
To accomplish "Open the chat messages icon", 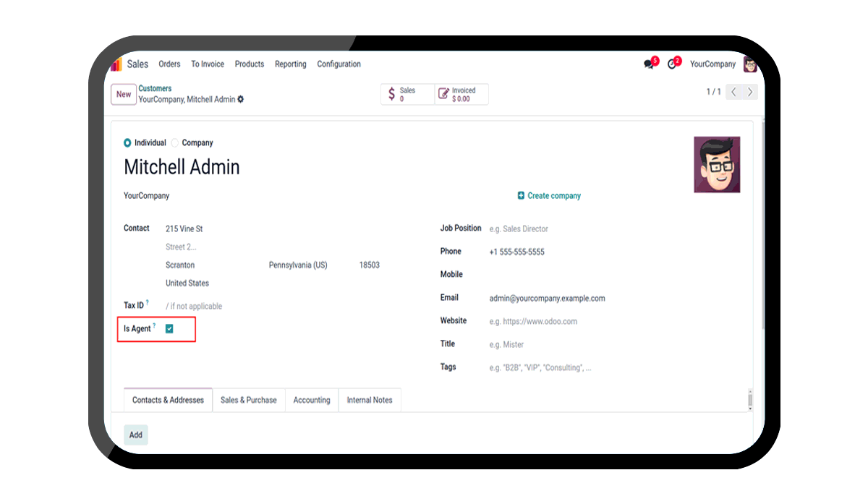I will click(649, 64).
